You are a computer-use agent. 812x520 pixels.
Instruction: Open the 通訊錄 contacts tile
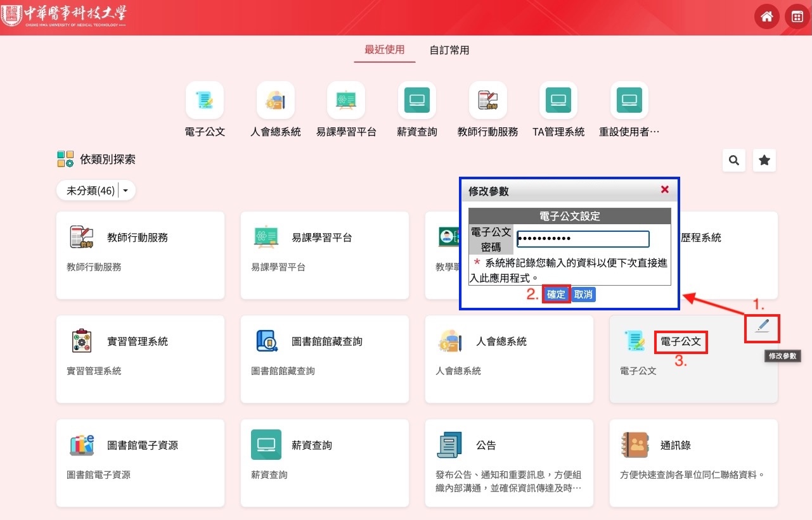point(693,462)
